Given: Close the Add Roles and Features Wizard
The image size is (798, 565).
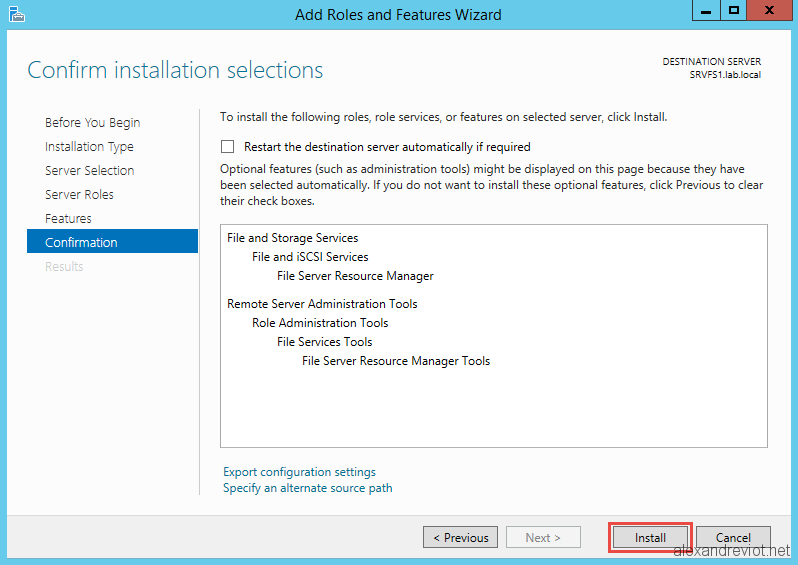Looking at the screenshot, I should (x=769, y=10).
